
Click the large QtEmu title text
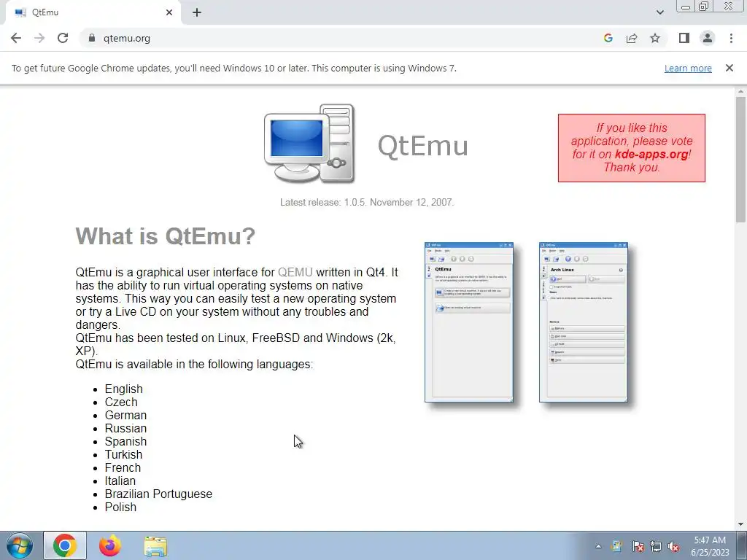(422, 146)
